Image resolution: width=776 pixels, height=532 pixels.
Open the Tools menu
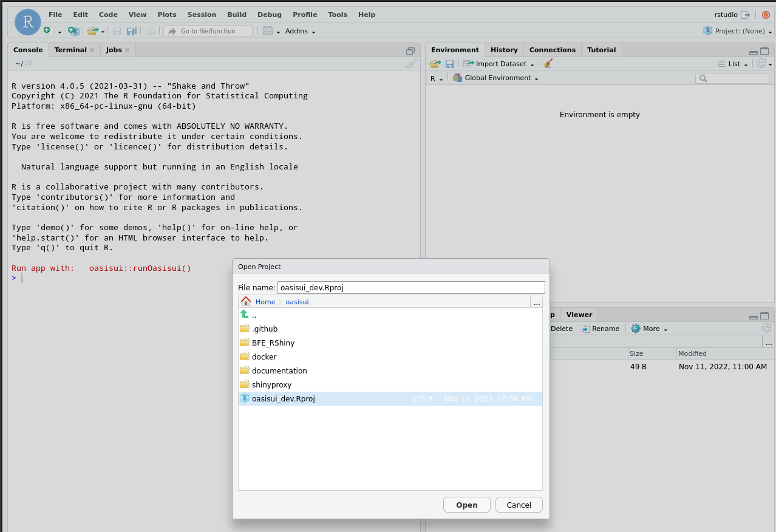click(x=338, y=15)
